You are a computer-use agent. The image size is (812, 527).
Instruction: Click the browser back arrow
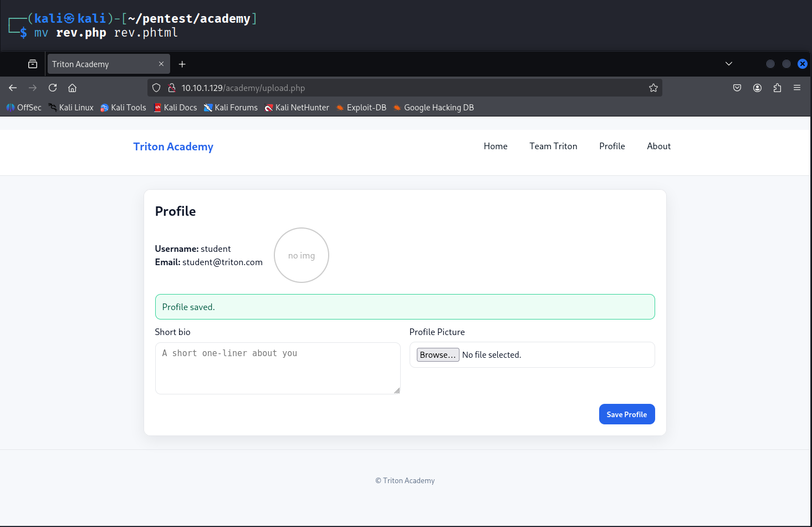(x=13, y=88)
